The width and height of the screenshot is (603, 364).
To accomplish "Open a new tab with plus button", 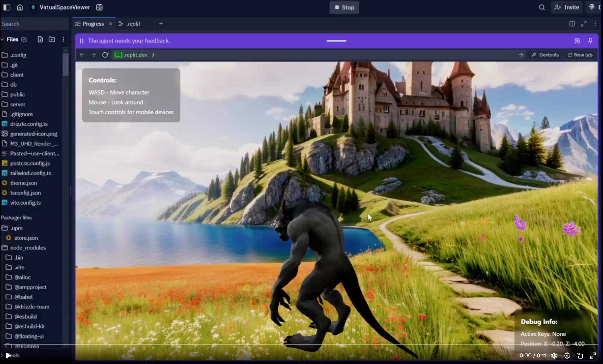I will 161,24.
